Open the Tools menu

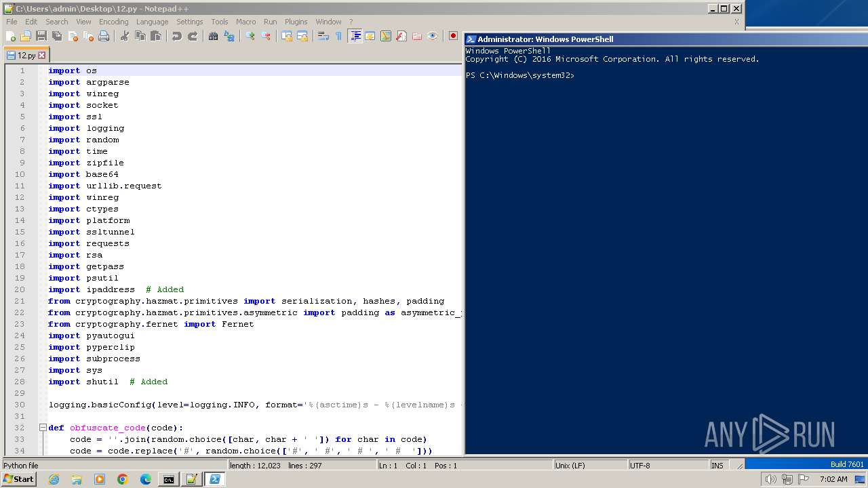220,22
